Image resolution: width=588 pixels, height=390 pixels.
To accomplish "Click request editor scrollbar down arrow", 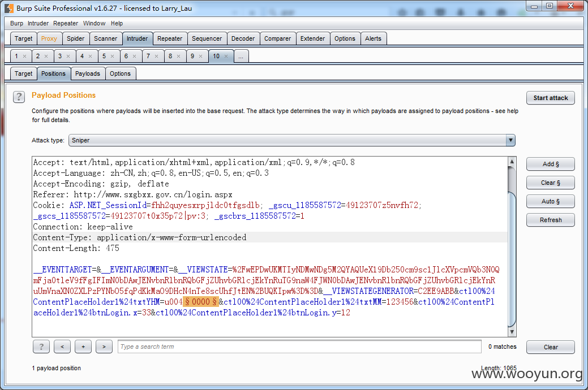I will click(x=512, y=332).
